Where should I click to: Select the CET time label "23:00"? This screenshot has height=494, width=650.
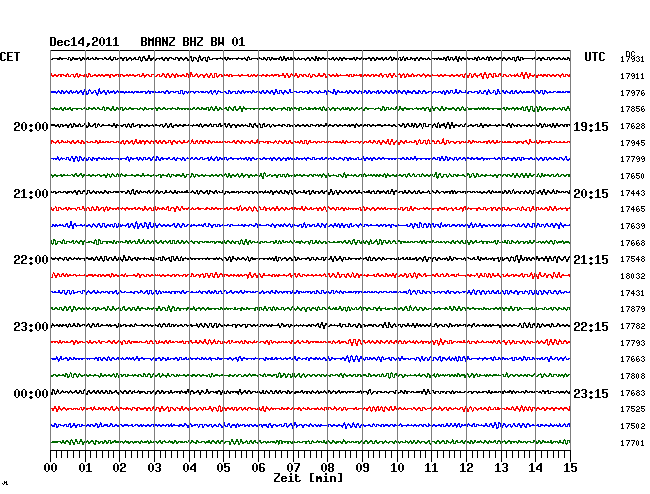(x=31, y=327)
